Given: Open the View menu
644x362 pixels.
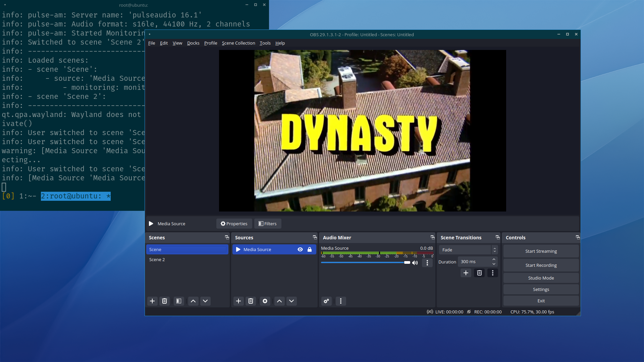Looking at the screenshot, I should click(177, 43).
